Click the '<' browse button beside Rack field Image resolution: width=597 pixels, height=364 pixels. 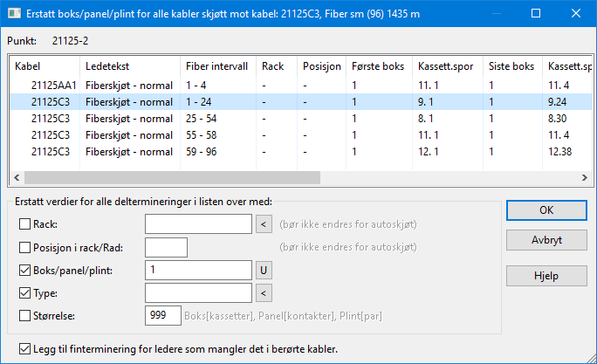264,224
